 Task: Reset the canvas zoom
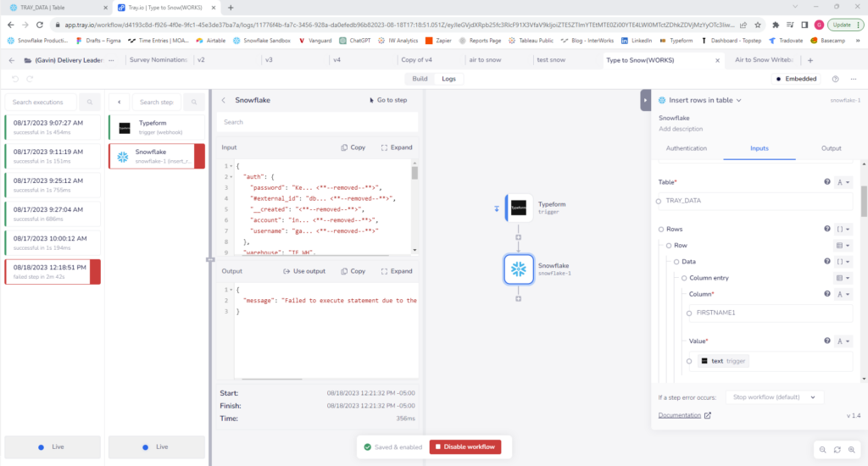837,450
